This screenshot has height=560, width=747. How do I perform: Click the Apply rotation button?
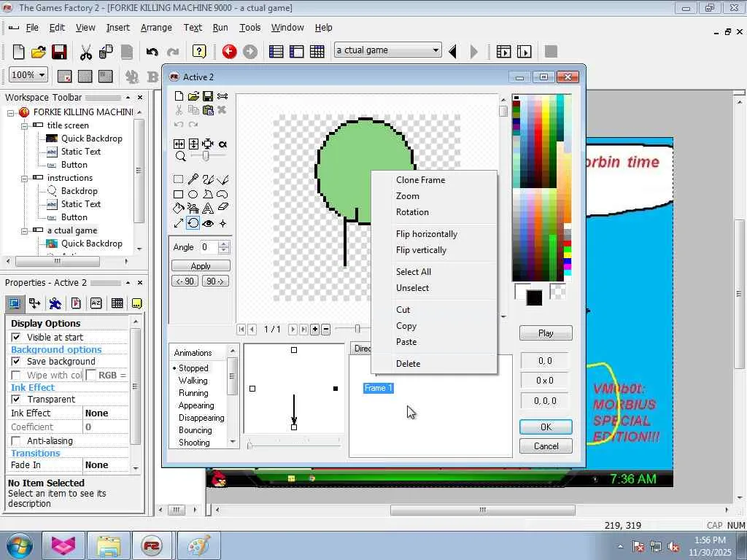[x=201, y=265]
